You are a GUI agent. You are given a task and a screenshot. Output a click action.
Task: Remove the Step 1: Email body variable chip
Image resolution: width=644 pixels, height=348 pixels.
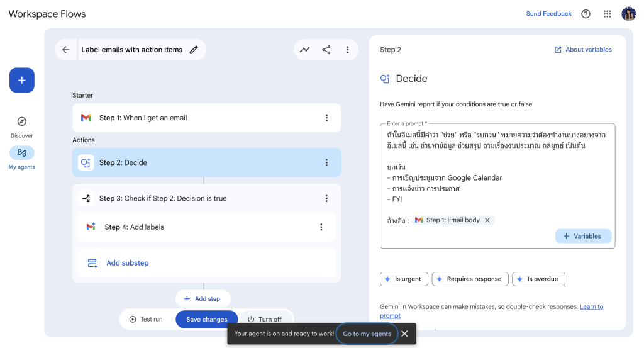pyautogui.click(x=487, y=220)
